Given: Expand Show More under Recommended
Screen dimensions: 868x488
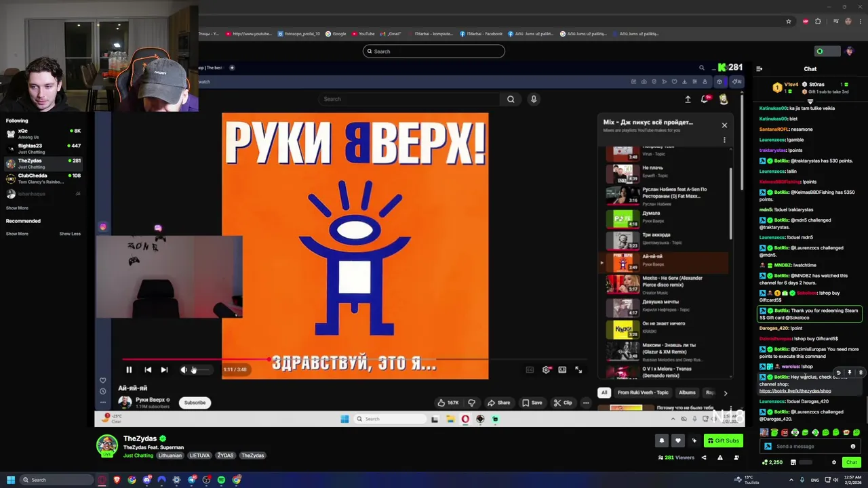Looking at the screenshot, I should (17, 234).
